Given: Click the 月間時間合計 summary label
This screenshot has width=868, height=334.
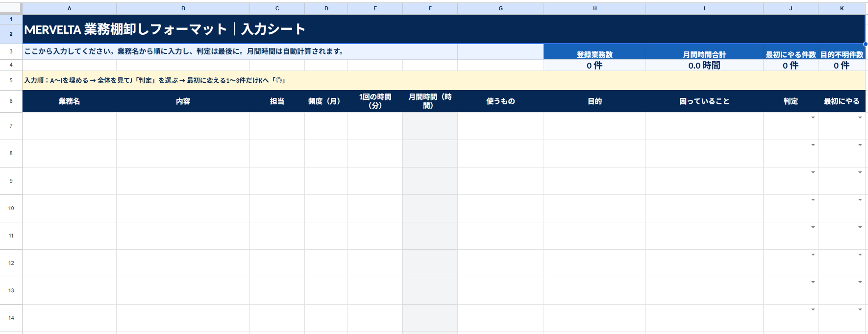Looking at the screenshot, I should click(x=705, y=54).
